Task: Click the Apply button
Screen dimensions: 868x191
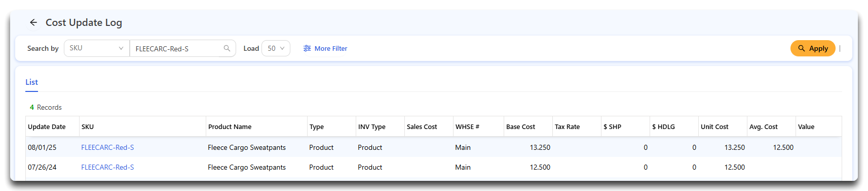Action: point(813,48)
